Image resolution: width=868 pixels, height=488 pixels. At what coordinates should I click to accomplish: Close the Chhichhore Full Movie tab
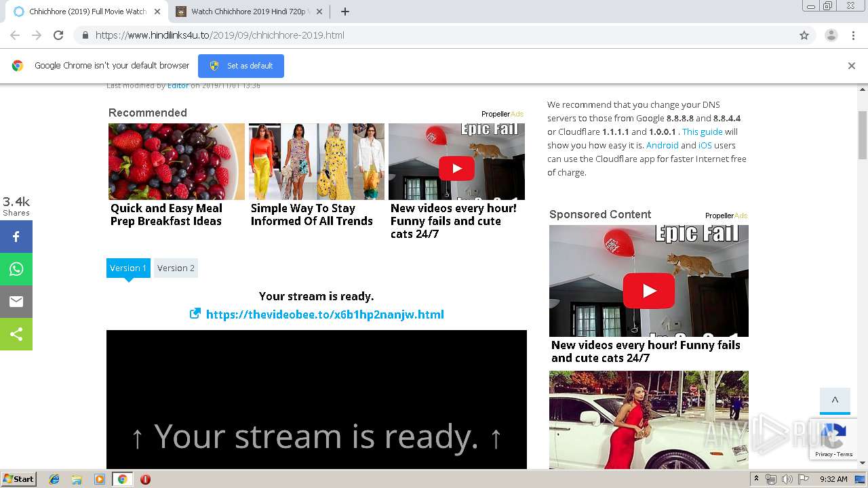[157, 12]
